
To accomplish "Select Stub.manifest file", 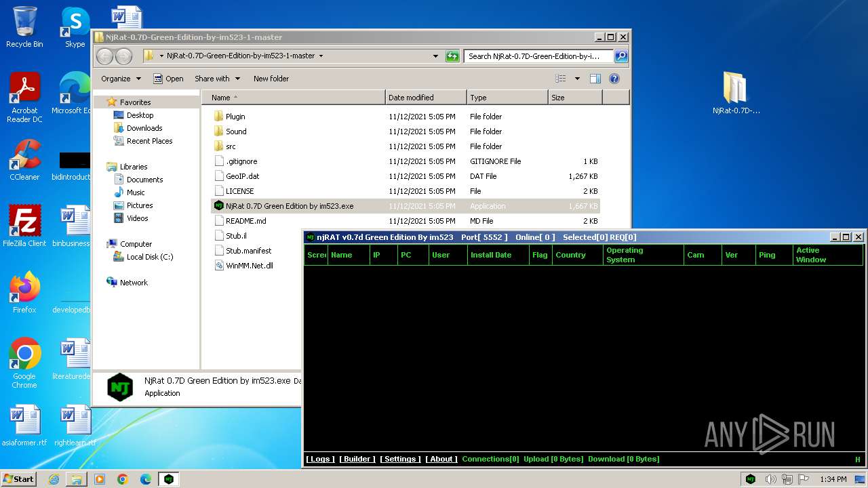I will point(243,251).
